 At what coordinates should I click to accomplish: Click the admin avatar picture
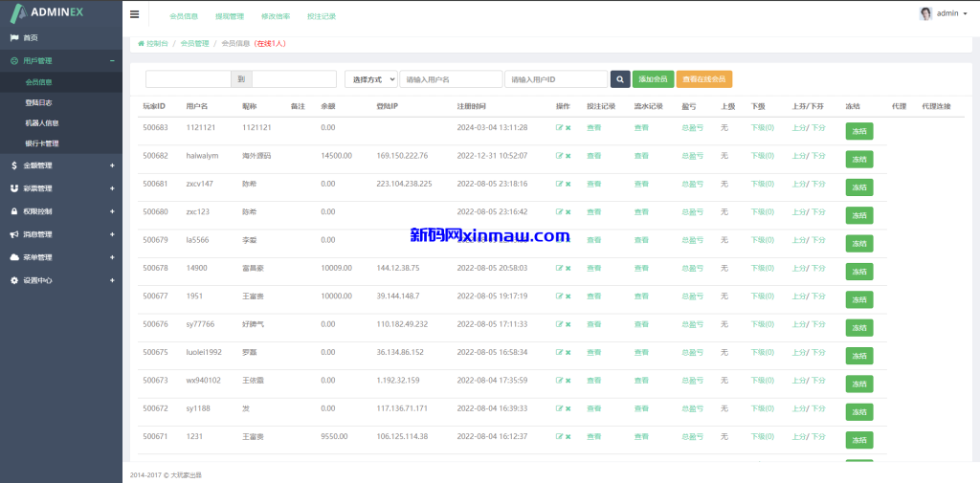pyautogui.click(x=925, y=13)
